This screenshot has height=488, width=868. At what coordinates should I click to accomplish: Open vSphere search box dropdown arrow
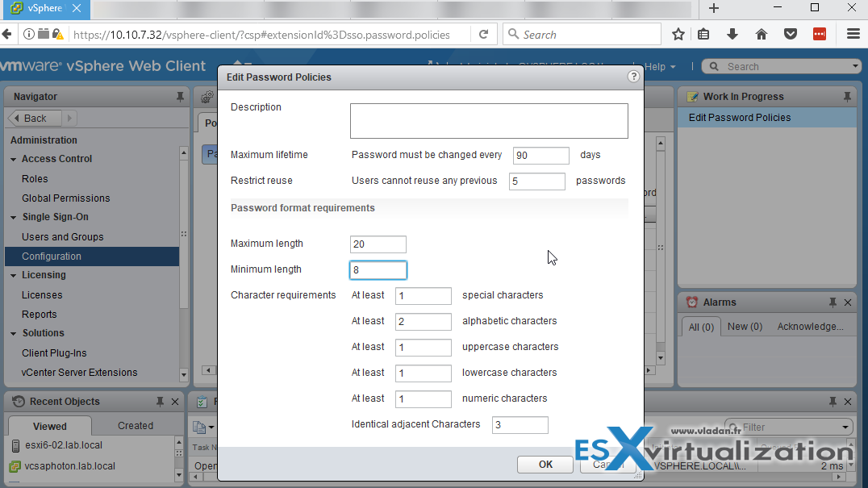[855, 66]
